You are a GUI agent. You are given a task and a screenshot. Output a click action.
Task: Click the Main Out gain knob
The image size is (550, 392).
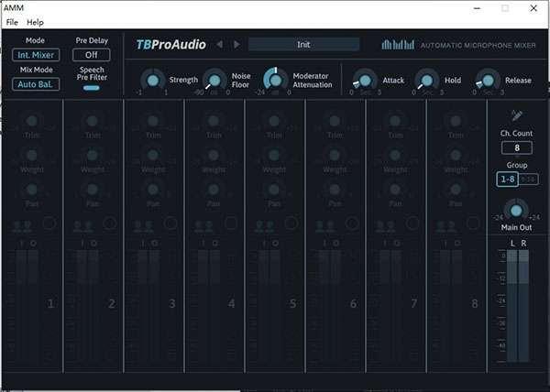[516, 211]
